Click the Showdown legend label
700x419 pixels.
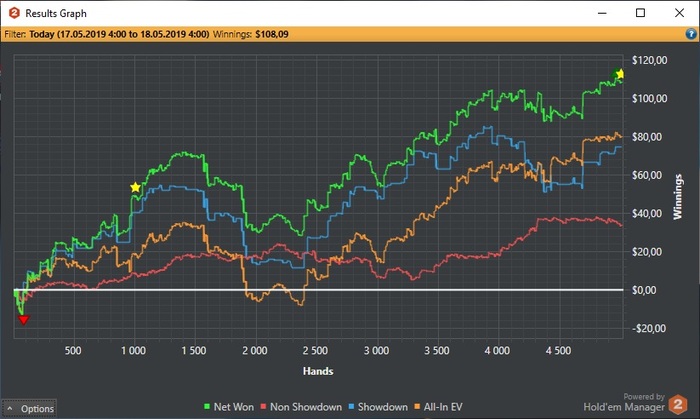383,407
